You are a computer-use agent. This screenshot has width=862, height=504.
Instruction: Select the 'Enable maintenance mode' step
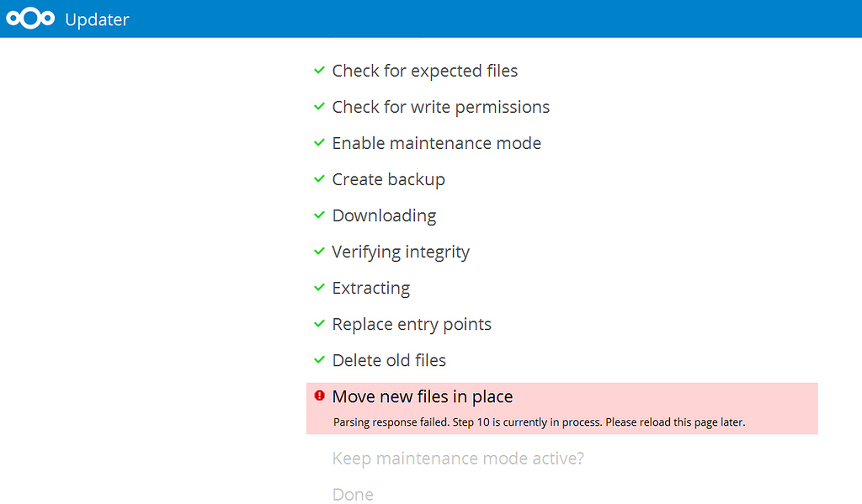point(437,143)
